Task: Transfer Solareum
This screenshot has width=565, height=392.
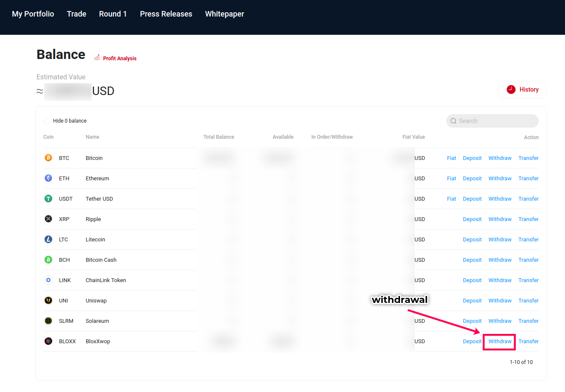Action: [x=529, y=321]
